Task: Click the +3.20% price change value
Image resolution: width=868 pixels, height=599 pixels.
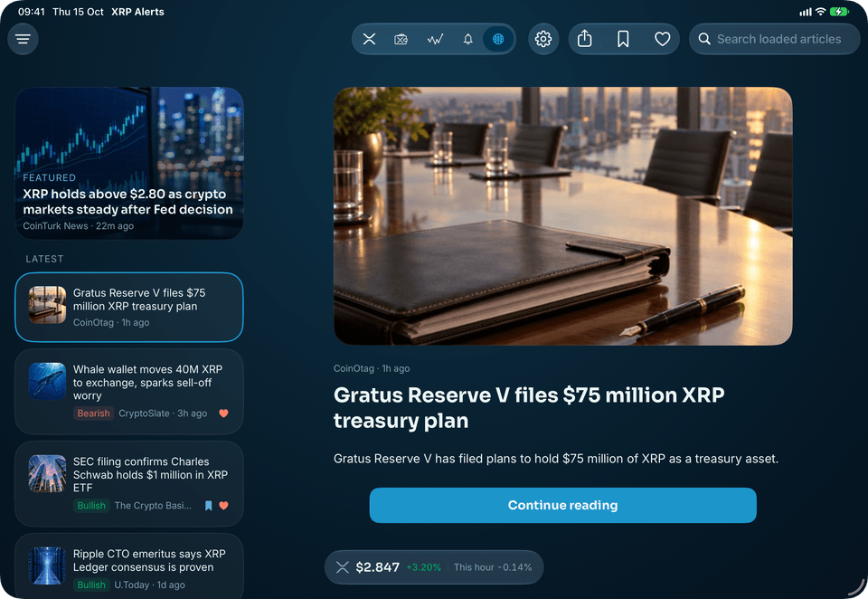Action: point(423,567)
